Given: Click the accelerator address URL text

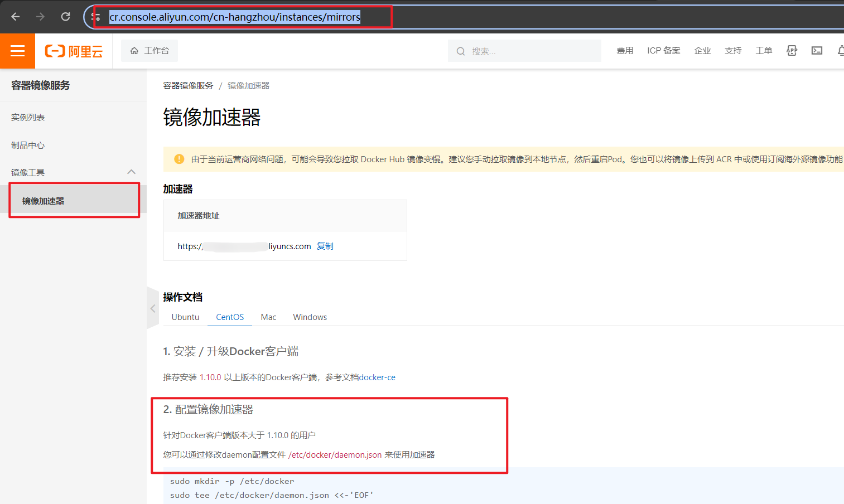Looking at the screenshot, I should click(x=244, y=246).
